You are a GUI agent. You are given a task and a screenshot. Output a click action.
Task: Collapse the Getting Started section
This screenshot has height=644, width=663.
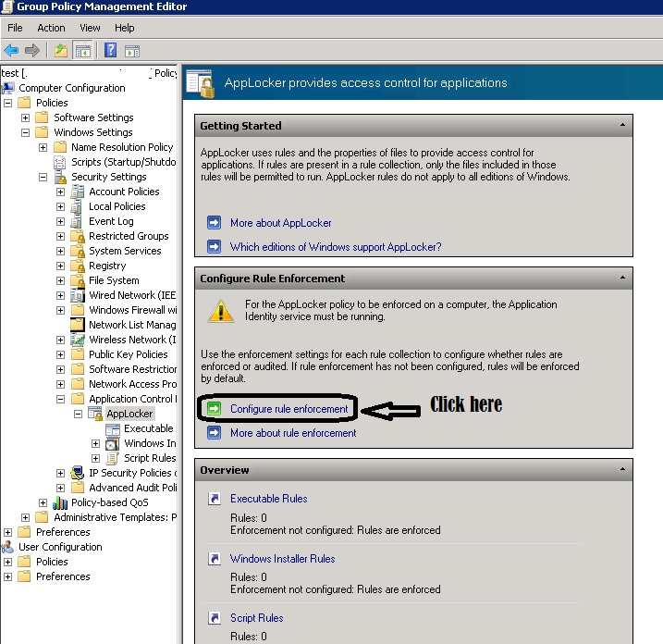point(622,125)
